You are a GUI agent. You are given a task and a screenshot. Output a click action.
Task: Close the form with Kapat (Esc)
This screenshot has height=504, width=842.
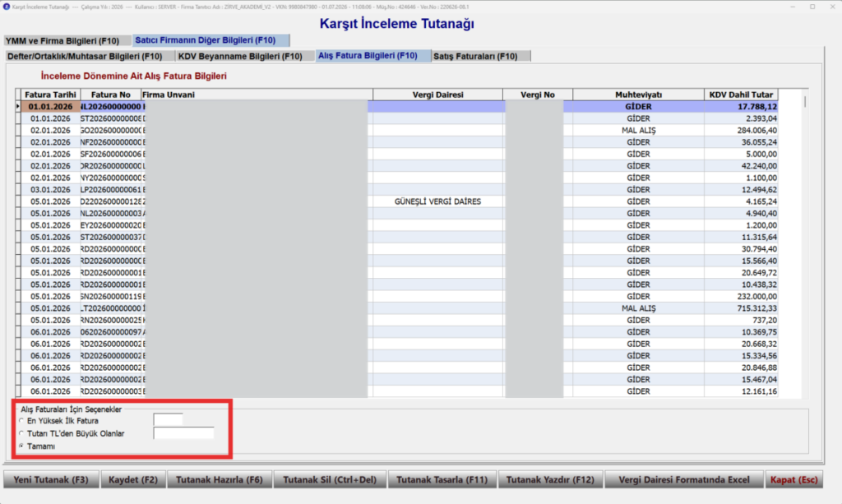[793, 480]
